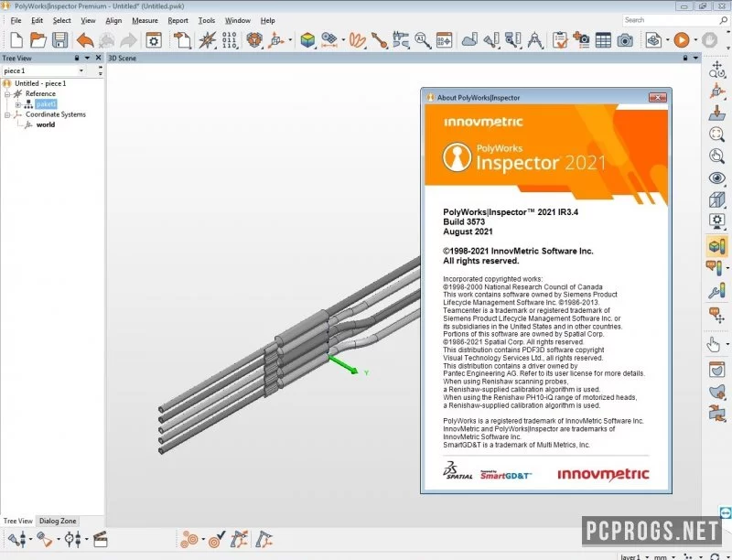Viewport: 732px width, 560px height.
Task: Click the cloud with ruler icon
Action: pyautogui.click(x=469, y=40)
